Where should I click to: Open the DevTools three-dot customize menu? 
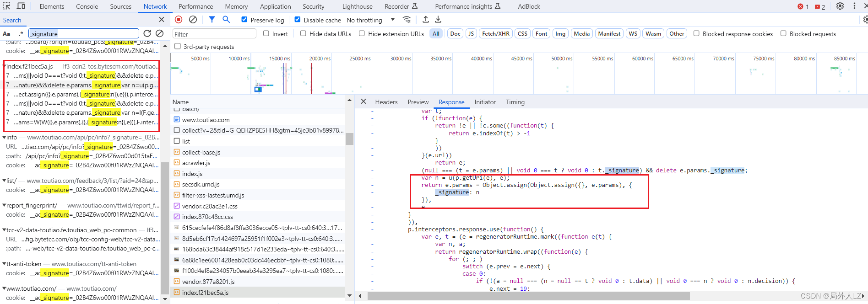(x=854, y=6)
